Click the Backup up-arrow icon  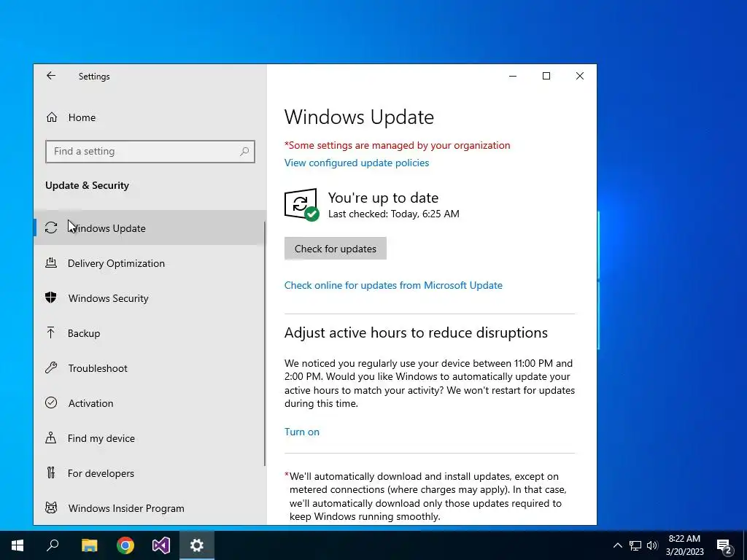pos(50,332)
